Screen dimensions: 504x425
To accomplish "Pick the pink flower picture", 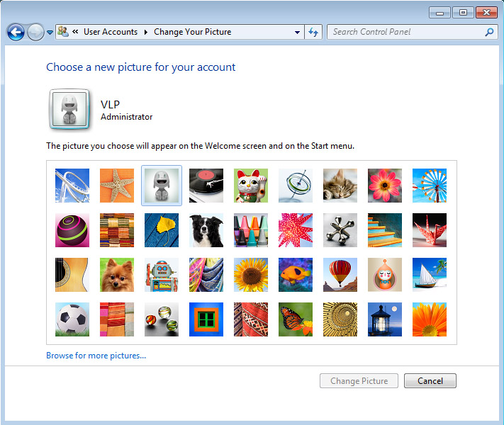I will coord(385,186).
